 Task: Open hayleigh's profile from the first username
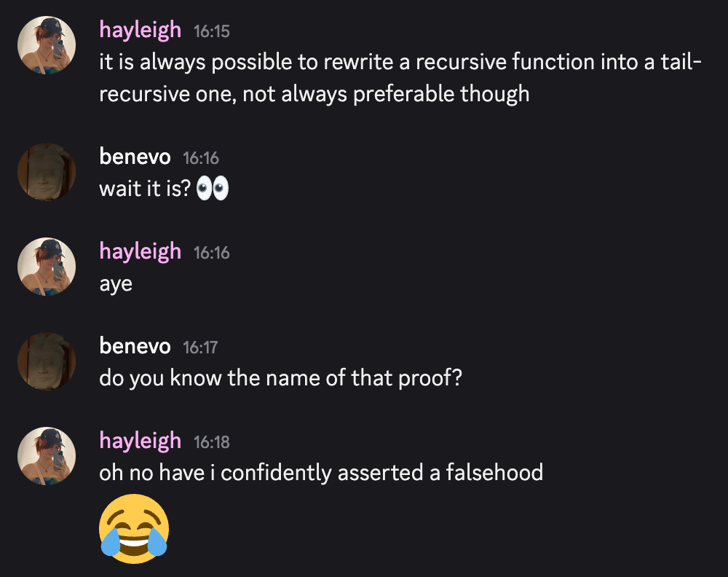click(x=141, y=30)
